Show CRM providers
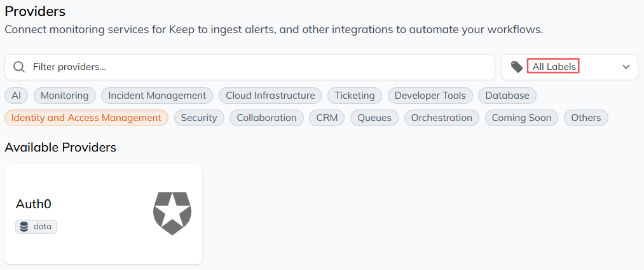This screenshot has height=270, width=644. click(x=327, y=118)
